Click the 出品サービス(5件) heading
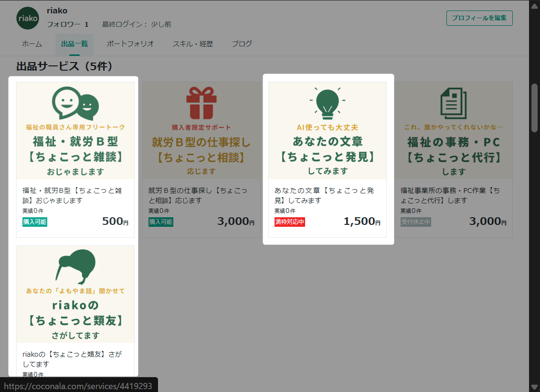540x392 pixels. [64, 66]
